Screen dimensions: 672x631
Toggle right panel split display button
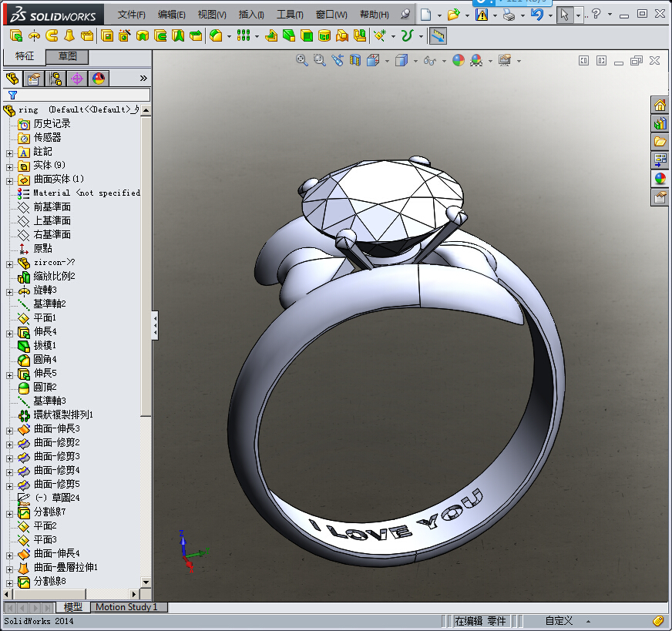coord(601,61)
